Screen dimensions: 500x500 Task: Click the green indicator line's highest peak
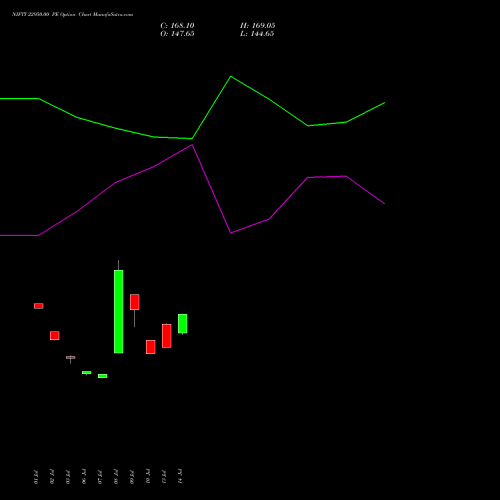click(231, 77)
